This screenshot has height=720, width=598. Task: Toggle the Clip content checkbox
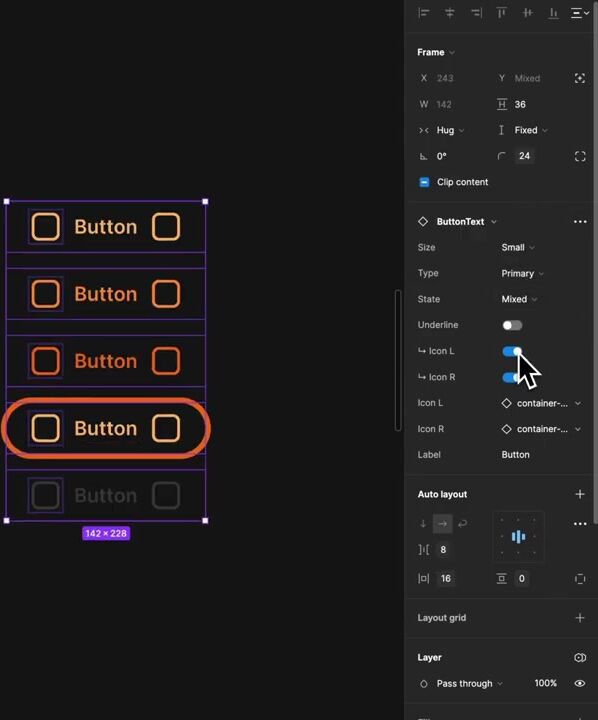pos(424,182)
